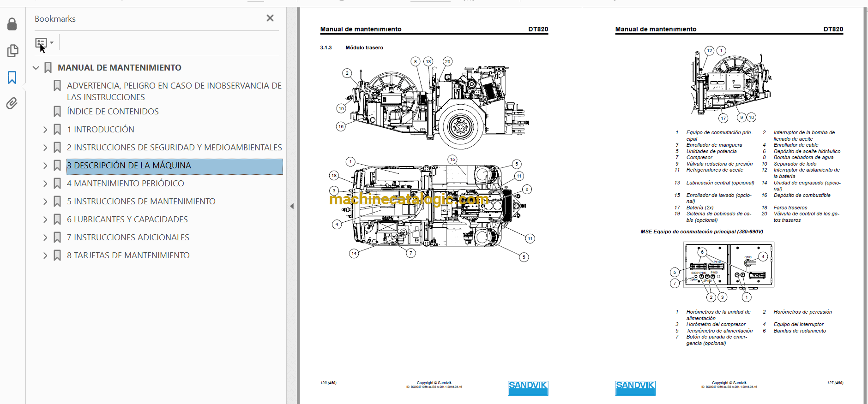Open 2 INSTRUCCIONES DE SEGURIDAD Y MEDIOAMBIENTALES

[x=175, y=148]
